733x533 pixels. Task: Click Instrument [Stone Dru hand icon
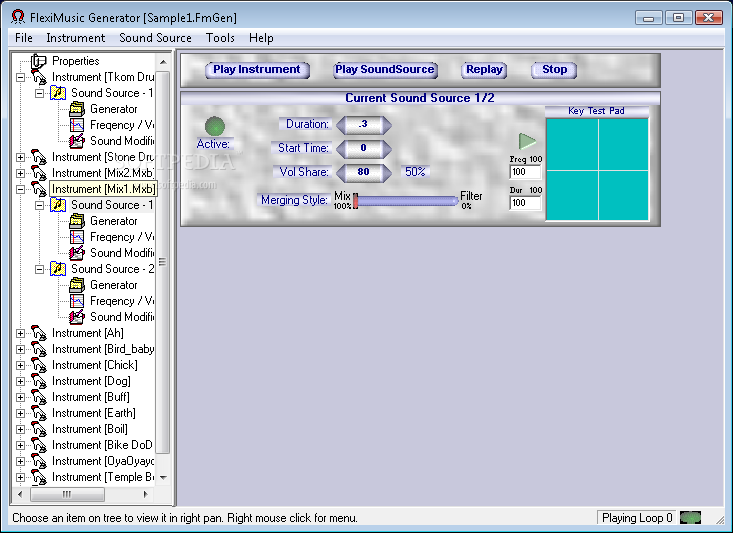[x=39, y=157]
